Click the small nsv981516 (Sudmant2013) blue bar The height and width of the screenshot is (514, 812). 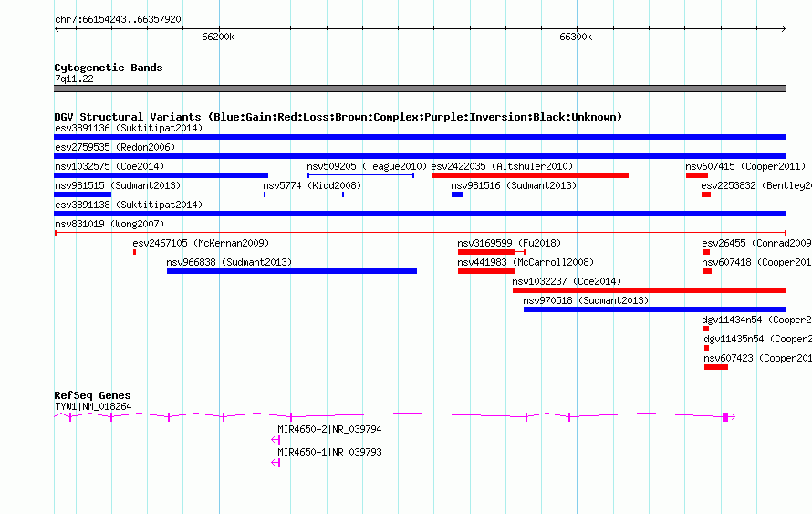click(x=457, y=194)
